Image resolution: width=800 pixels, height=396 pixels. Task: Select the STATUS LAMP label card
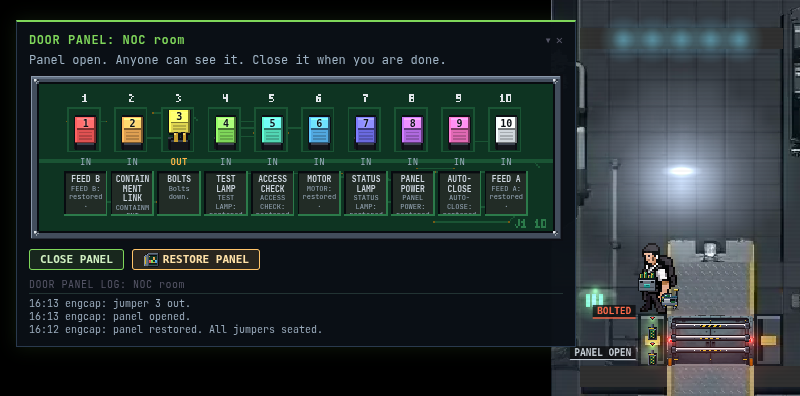click(366, 193)
